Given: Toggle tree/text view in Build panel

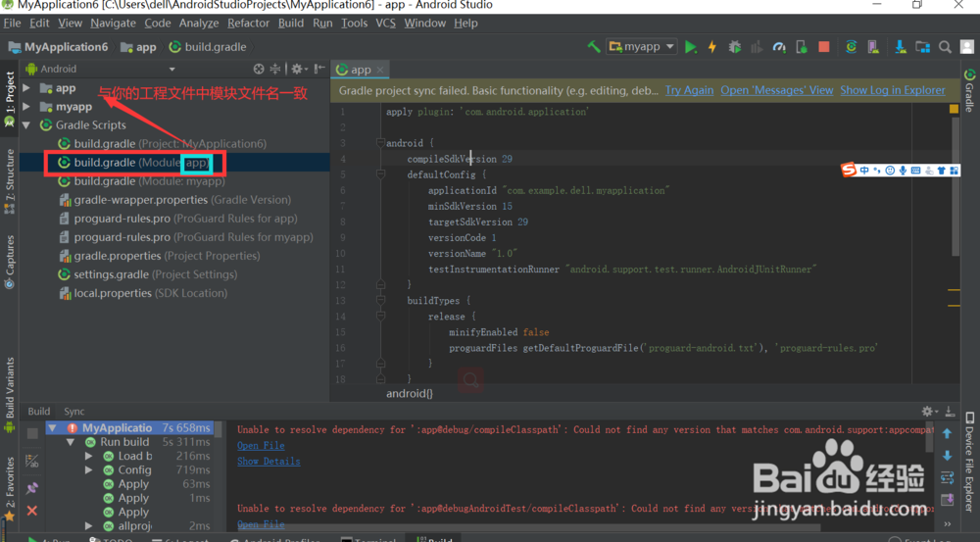Looking at the screenshot, I should tap(32, 462).
